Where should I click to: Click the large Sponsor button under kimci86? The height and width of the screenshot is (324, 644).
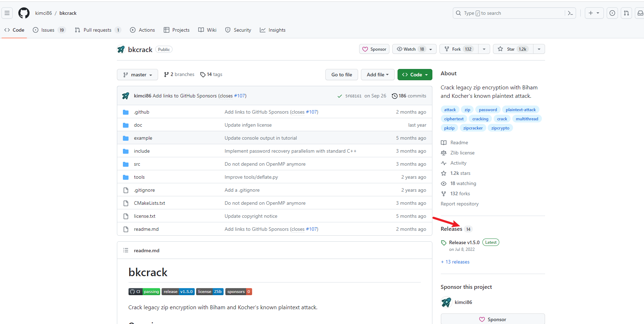493,319
